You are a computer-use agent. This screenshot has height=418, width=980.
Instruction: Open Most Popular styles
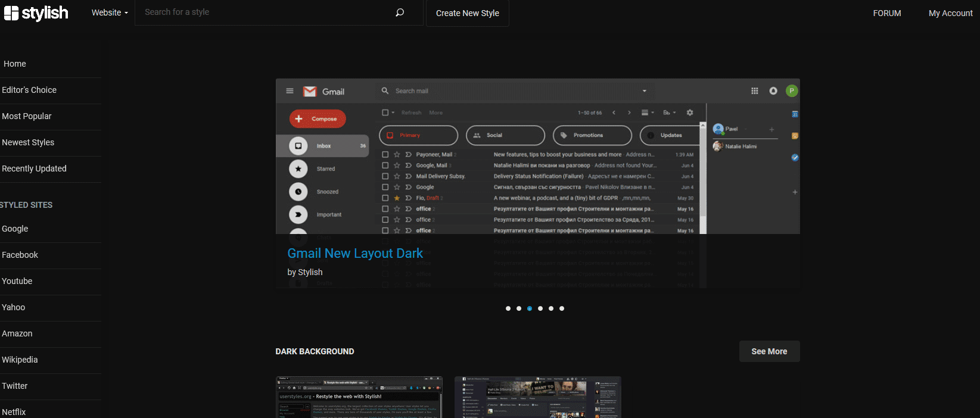click(27, 116)
